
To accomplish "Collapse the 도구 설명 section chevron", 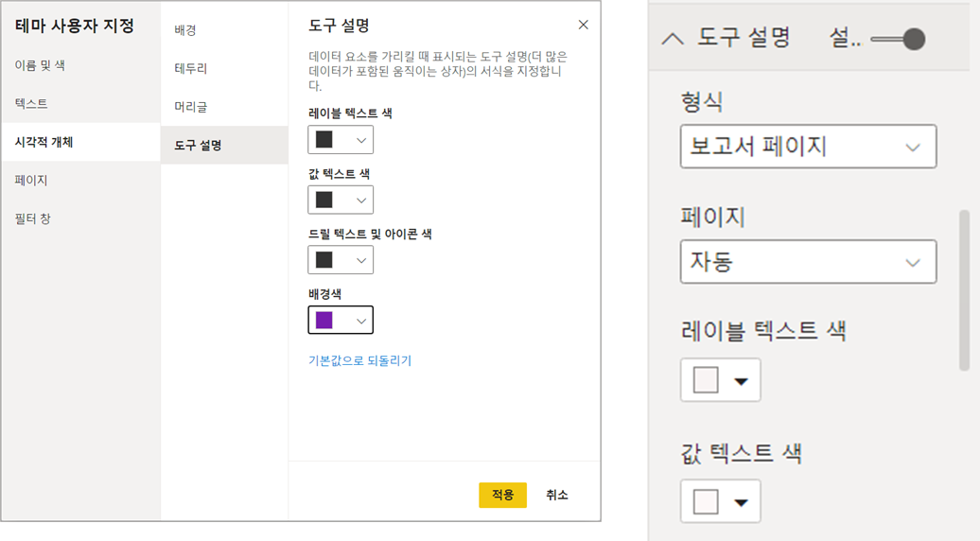I will pyautogui.click(x=673, y=39).
